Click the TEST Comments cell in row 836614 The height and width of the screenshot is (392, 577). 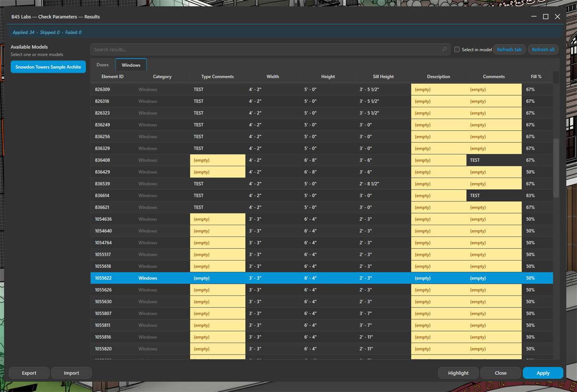(494, 196)
